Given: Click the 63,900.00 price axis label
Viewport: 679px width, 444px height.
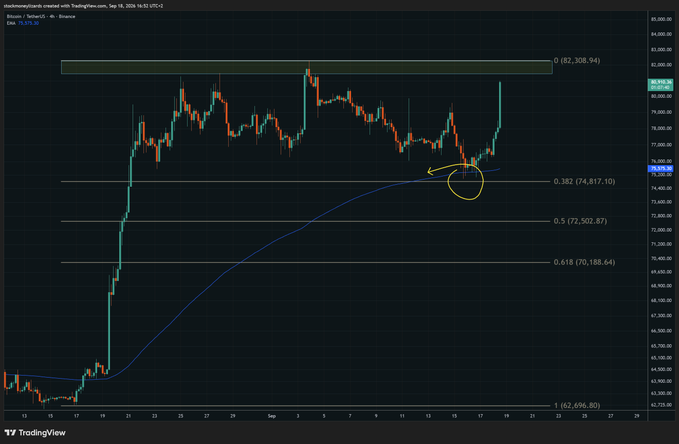Looking at the screenshot, I should point(661,381).
